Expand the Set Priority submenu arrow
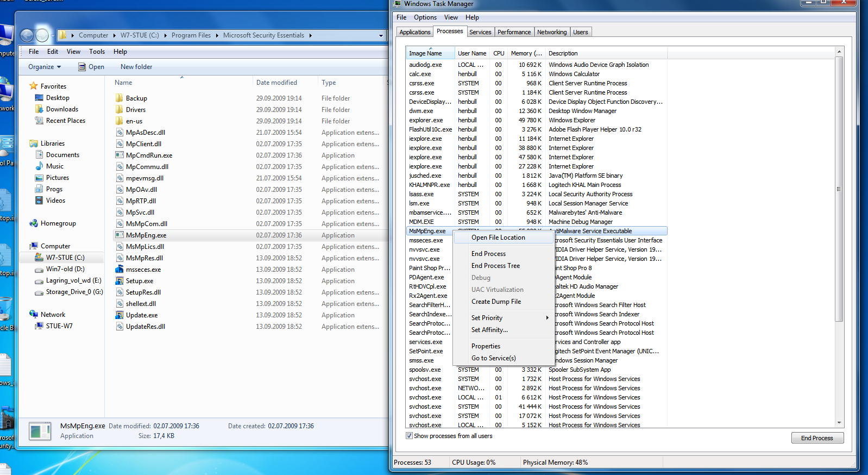The image size is (868, 475). tap(547, 318)
